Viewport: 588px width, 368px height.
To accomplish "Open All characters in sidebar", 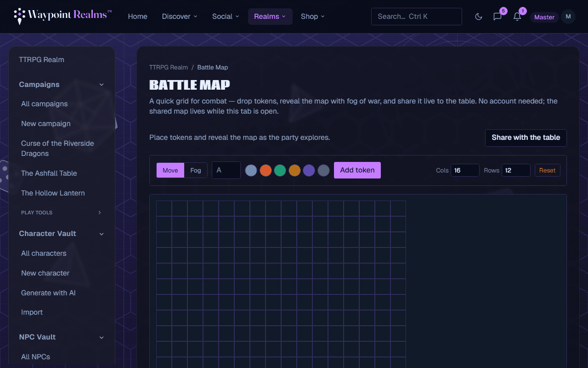I will tap(44, 253).
